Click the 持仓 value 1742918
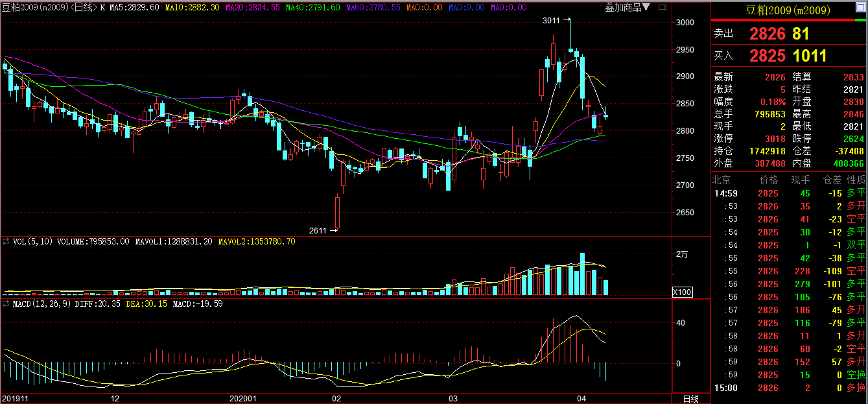Screen dimensions: 868x404 coord(768,151)
